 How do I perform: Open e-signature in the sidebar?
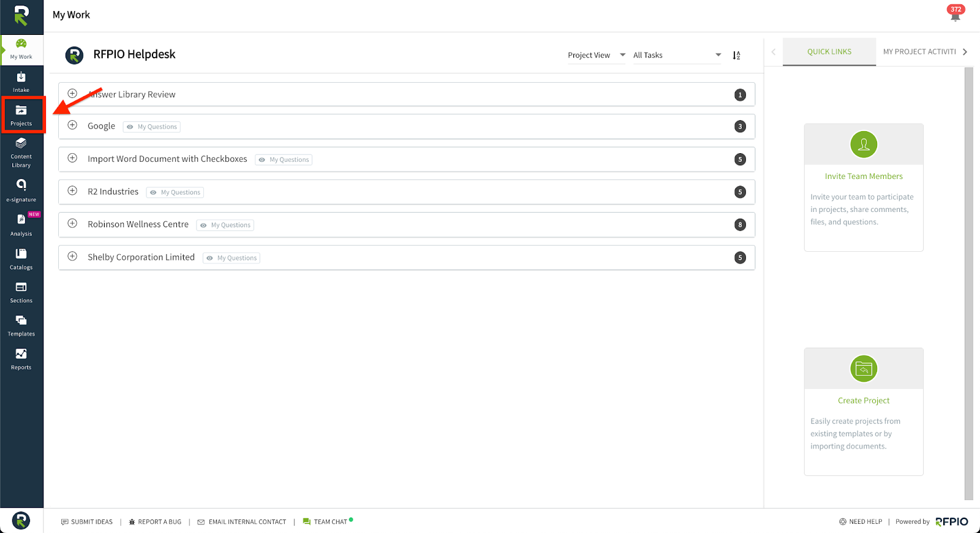click(21, 190)
